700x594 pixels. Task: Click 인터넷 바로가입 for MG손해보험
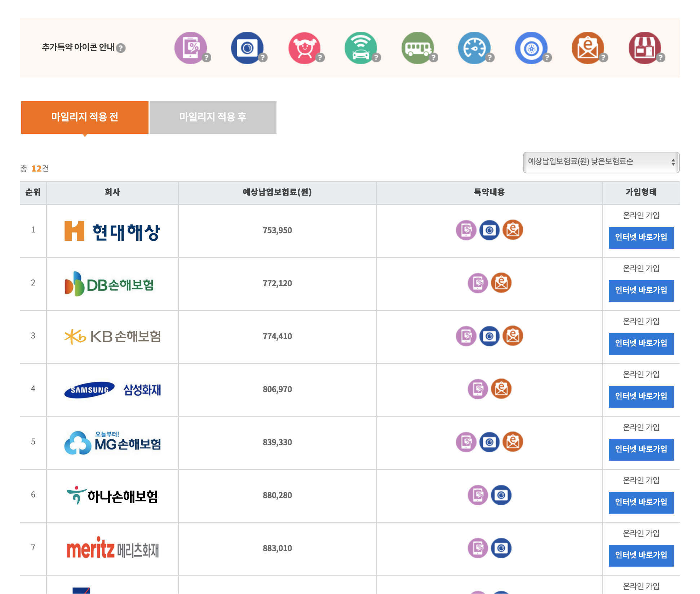click(x=641, y=449)
